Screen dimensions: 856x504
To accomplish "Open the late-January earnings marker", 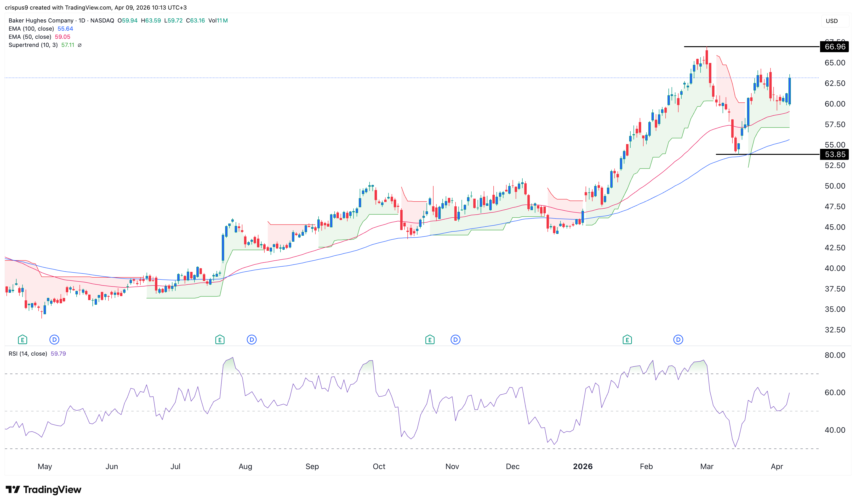I will pyautogui.click(x=627, y=339).
